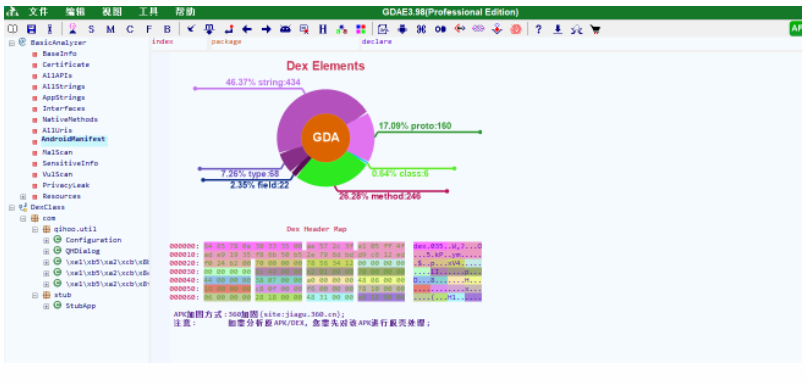
Task: Expand the Resources tree node
Action: (23, 196)
